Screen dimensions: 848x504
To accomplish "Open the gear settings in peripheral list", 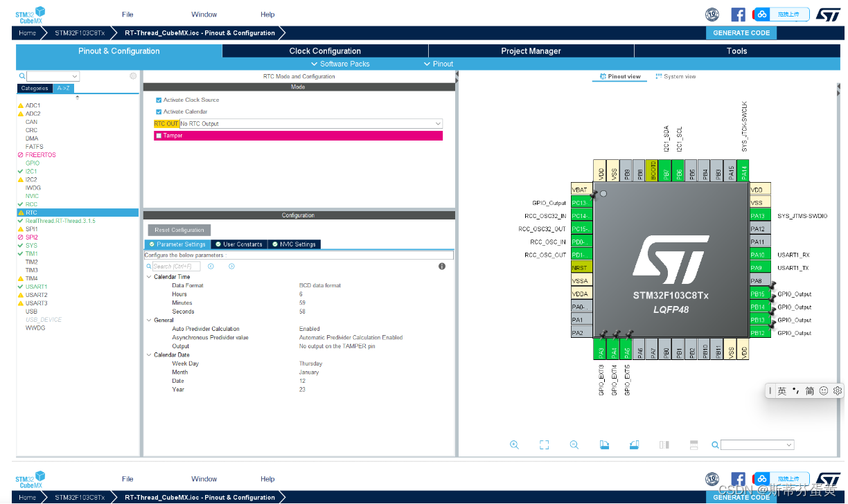I will tap(133, 76).
